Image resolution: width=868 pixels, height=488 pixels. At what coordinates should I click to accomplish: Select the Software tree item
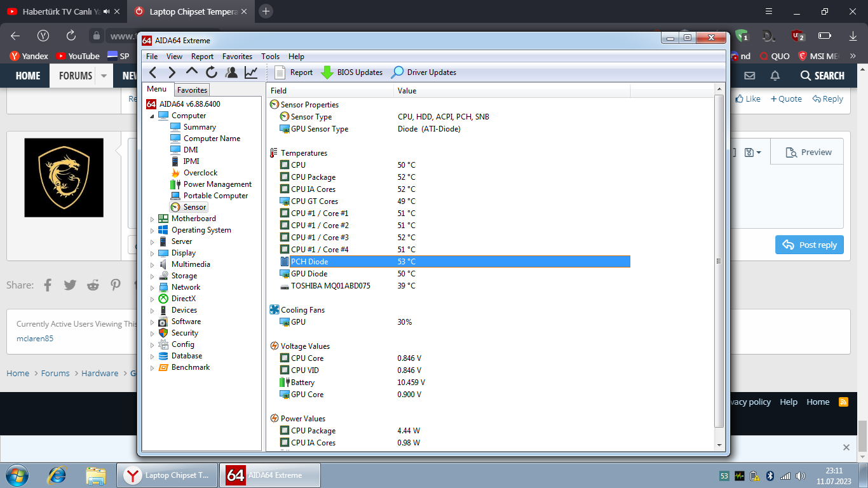click(x=186, y=322)
